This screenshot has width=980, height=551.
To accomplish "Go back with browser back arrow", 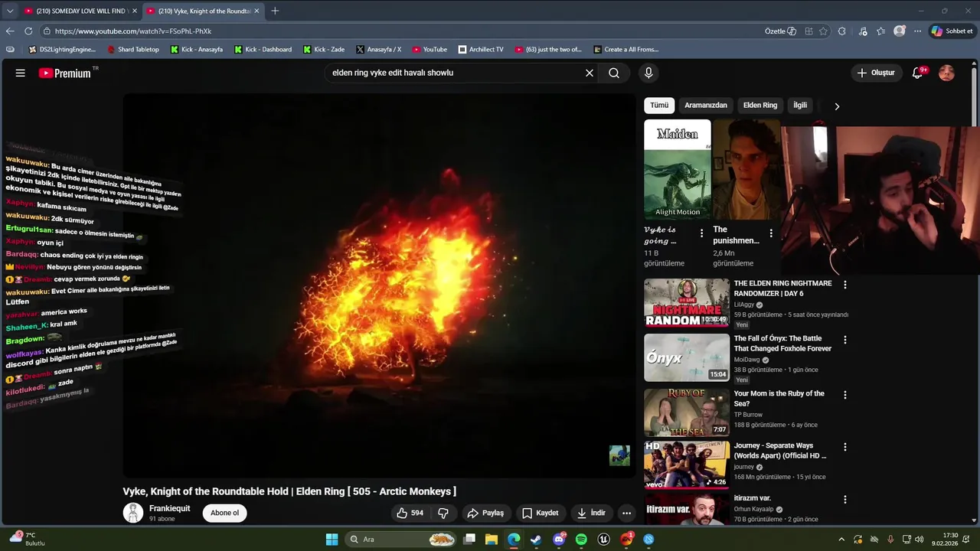I will (x=10, y=31).
